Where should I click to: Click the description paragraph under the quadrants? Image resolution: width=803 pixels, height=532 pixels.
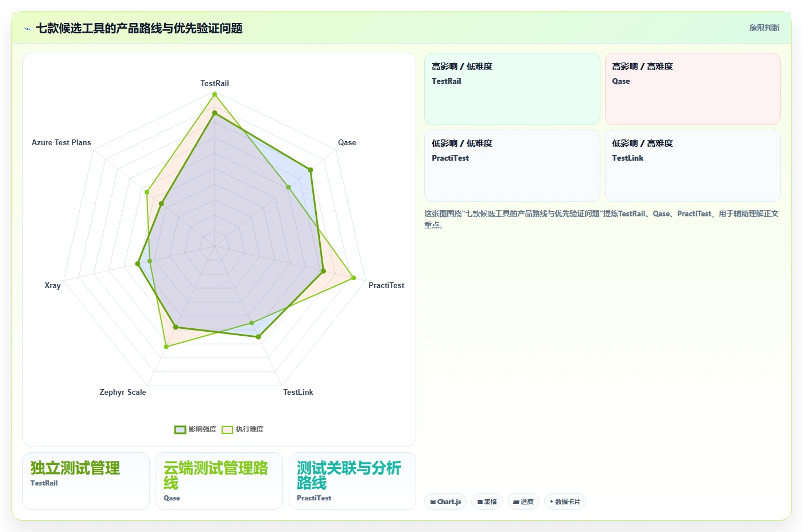click(x=602, y=219)
